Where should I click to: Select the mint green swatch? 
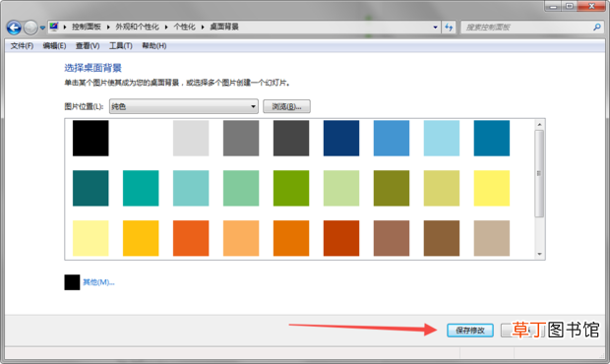(241, 188)
